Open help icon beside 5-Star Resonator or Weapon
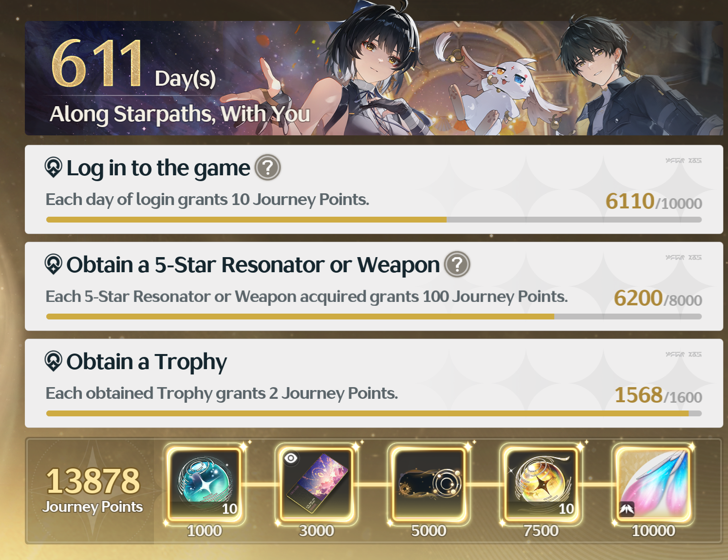This screenshot has height=560, width=728. tap(457, 264)
